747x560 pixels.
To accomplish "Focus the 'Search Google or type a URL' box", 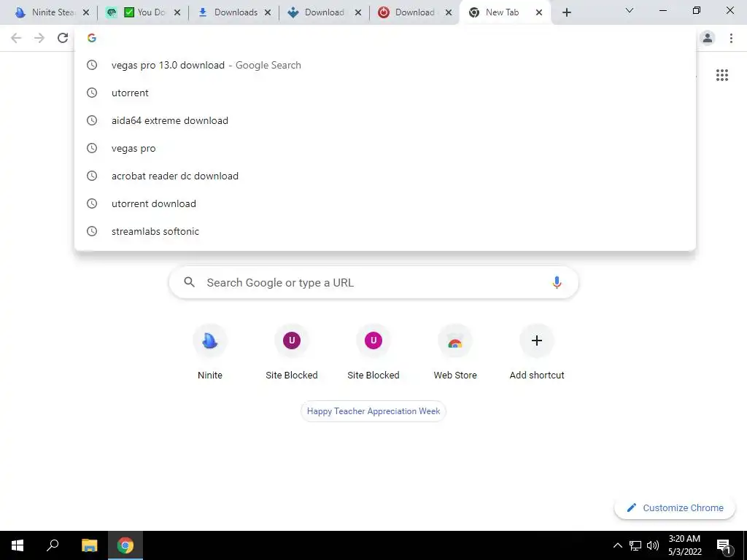I will 373,282.
